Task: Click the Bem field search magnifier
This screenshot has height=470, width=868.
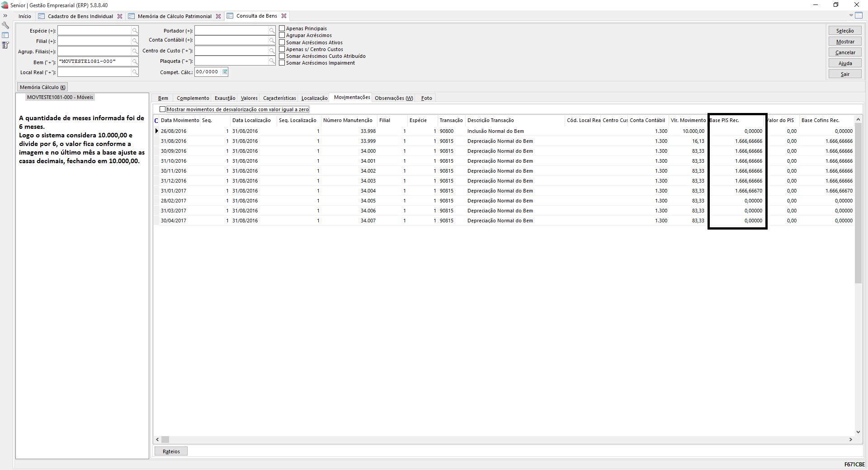Action: 135,62
